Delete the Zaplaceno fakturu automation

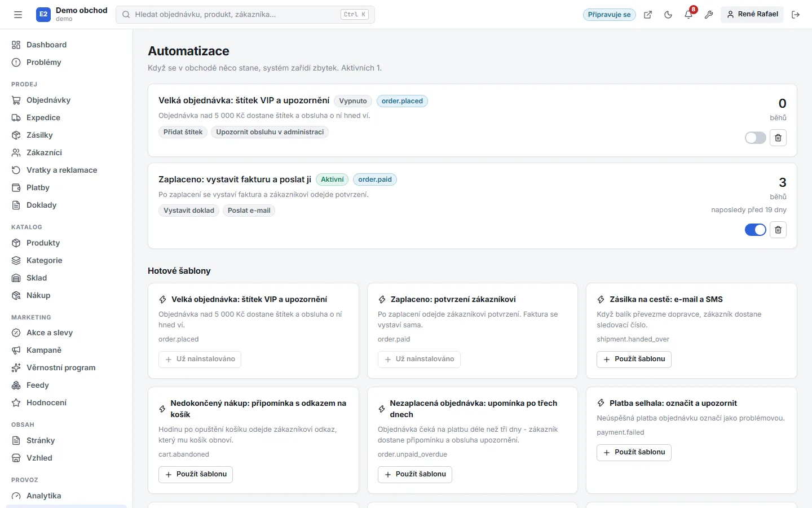(x=778, y=230)
